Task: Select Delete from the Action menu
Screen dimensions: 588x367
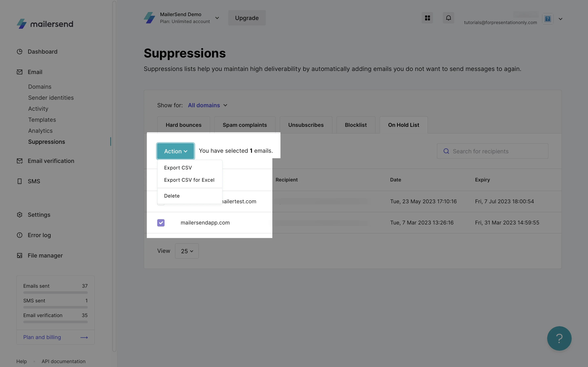Action: click(x=172, y=196)
